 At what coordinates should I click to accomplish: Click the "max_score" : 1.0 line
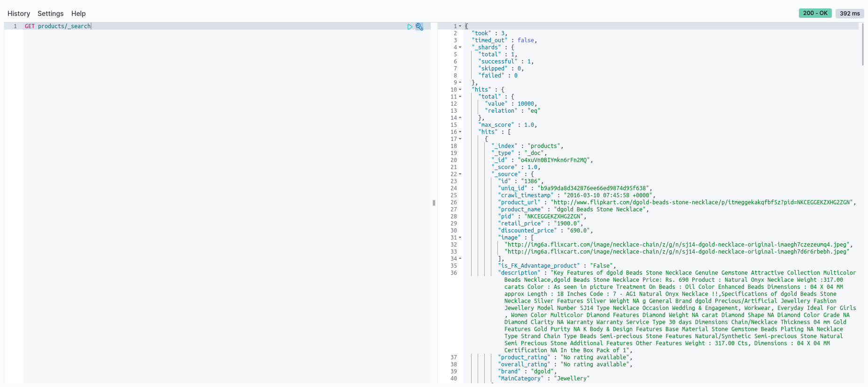tap(508, 125)
